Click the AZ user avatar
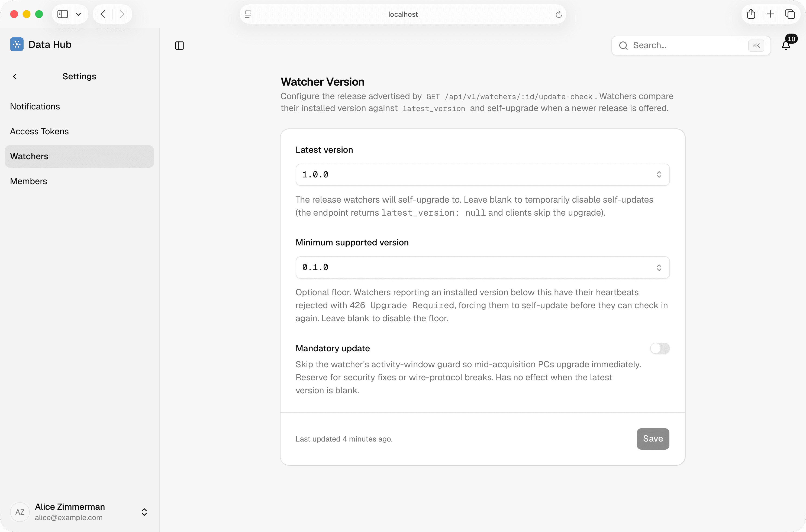The image size is (806, 532). pyautogui.click(x=20, y=512)
